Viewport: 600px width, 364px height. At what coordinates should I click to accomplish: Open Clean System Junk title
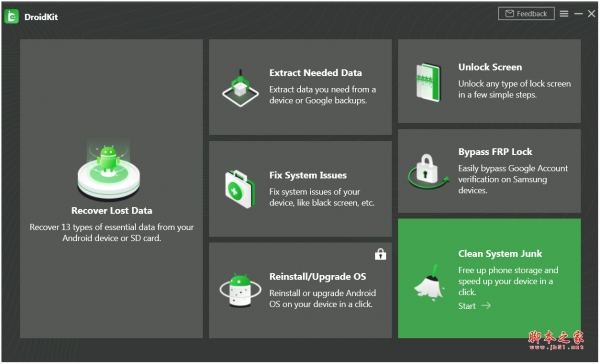[500, 254]
